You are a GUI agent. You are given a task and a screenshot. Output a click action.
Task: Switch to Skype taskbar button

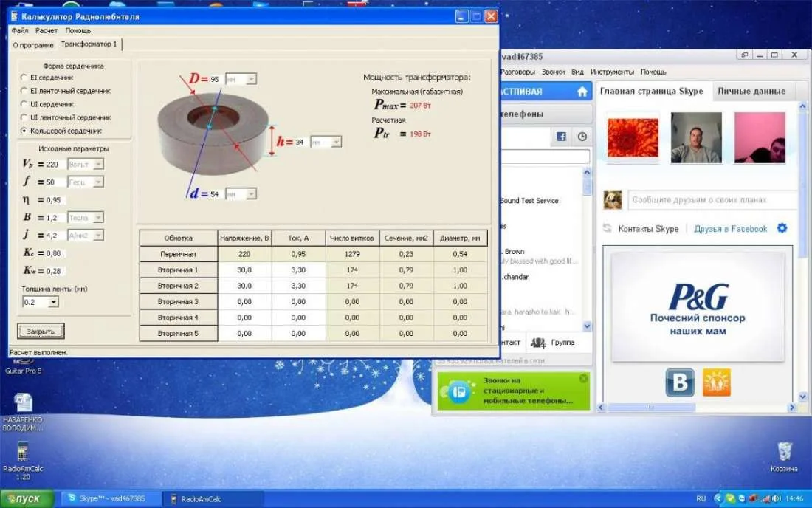[x=110, y=498]
